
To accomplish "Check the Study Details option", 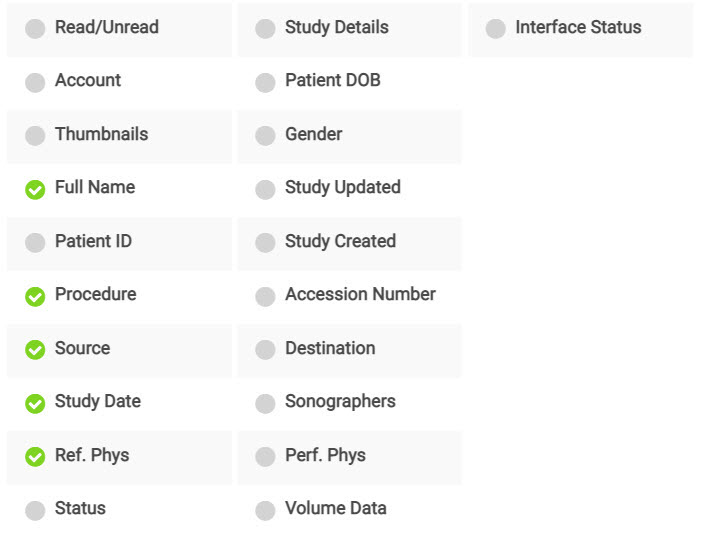I will point(265,29).
